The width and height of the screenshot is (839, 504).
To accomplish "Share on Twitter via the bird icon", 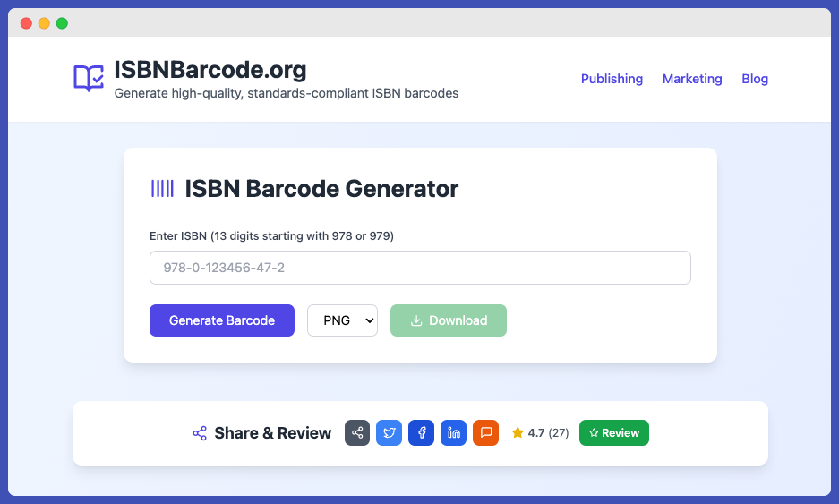I will tap(389, 433).
